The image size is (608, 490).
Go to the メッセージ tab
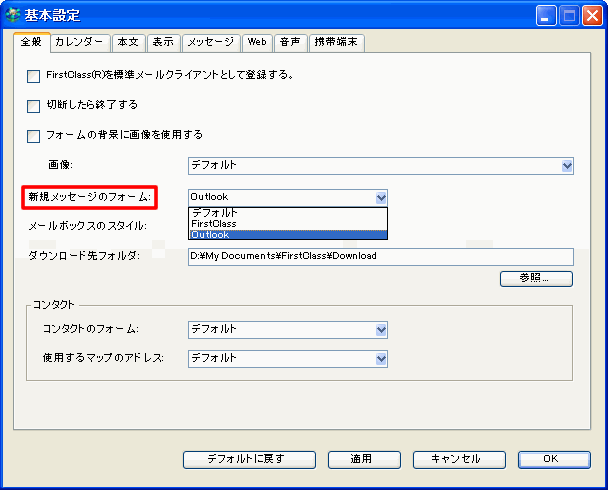210,42
